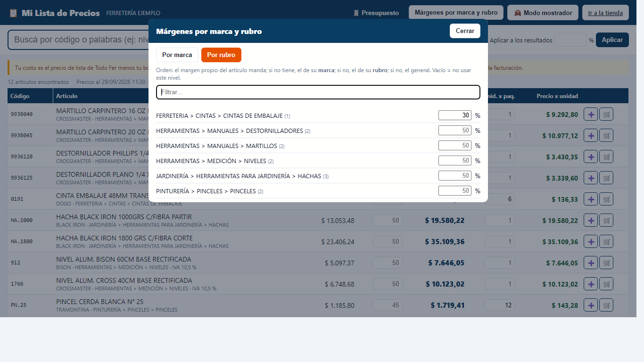Edit margin for MARTILLOS rubro
Image resolution: width=644 pixels, height=362 pixels.
coord(455,146)
